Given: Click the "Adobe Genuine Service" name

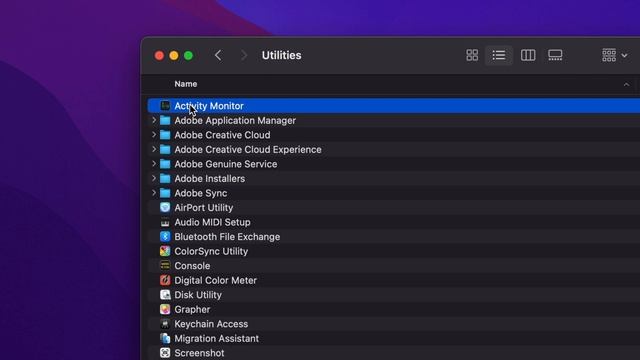Looking at the screenshot, I should pyautogui.click(x=226, y=164).
